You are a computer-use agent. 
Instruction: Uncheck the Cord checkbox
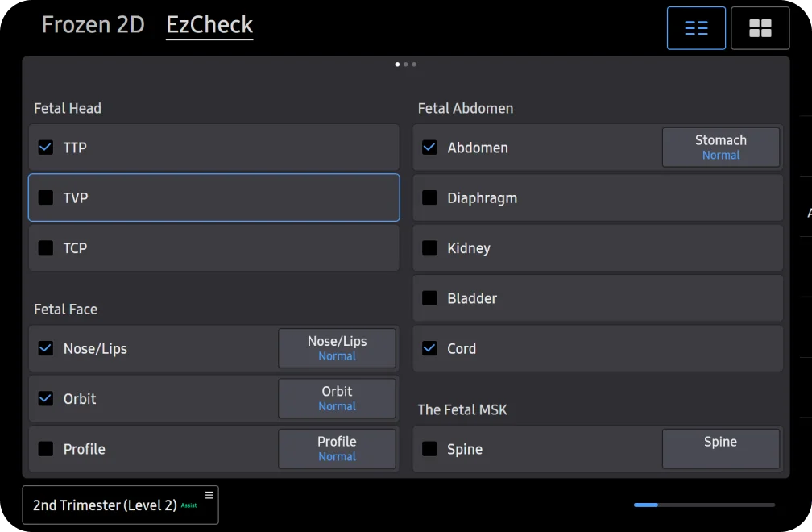430,349
